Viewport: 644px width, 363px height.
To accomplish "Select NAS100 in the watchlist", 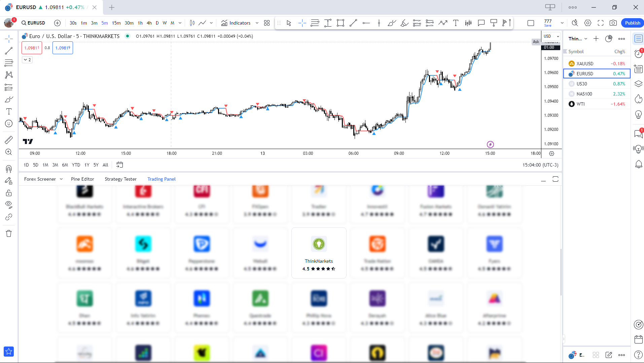I will tap(597, 94).
